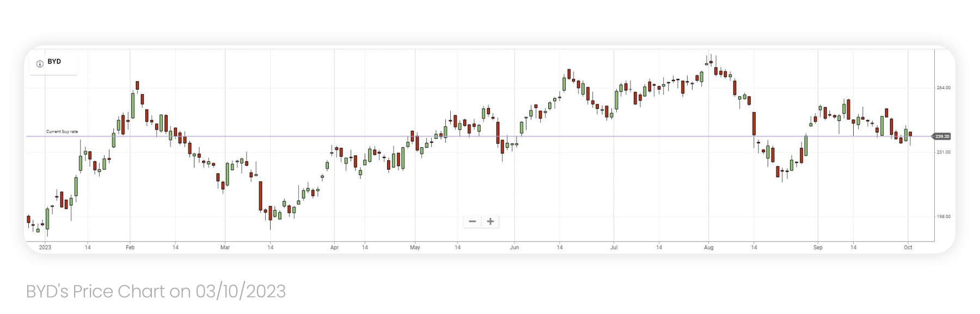Click the Oct date axis label
This screenshot has width=980, height=314.
point(908,248)
